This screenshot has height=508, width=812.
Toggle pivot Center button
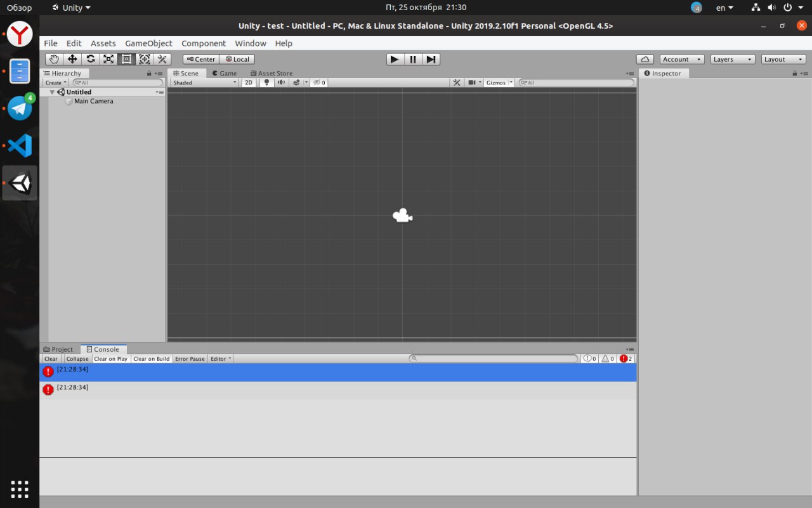(x=200, y=59)
